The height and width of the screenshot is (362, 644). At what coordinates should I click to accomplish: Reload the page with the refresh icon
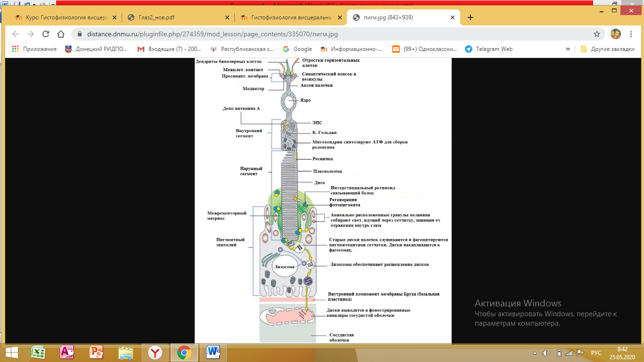(x=46, y=34)
